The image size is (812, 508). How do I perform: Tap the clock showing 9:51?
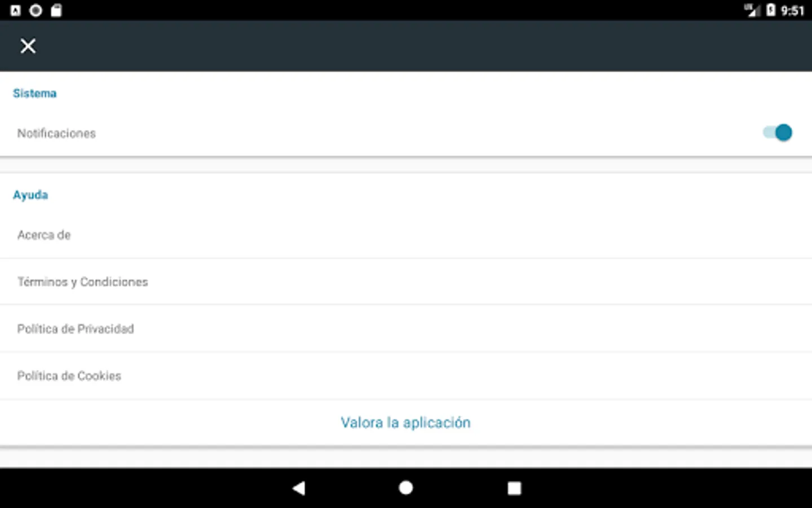point(793,11)
